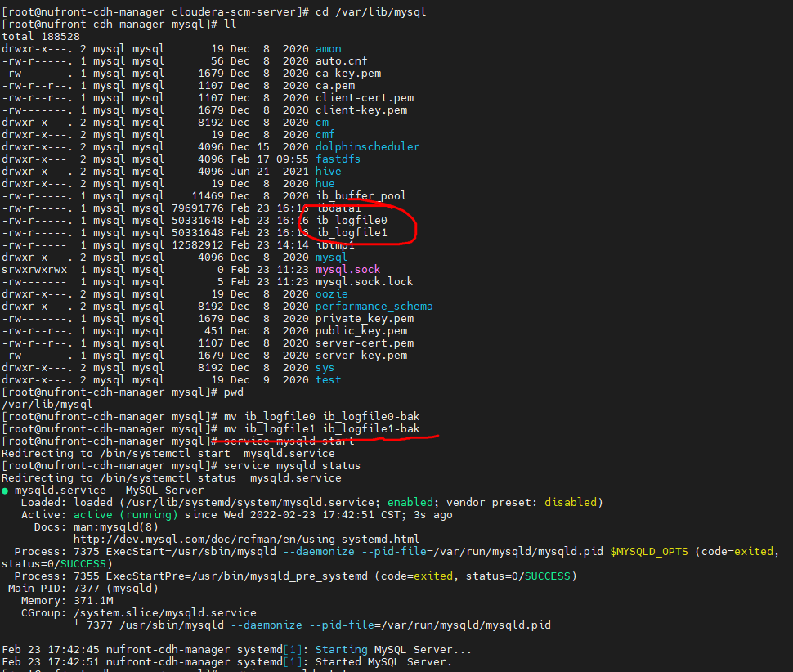Click the 'total 188528' line
The image size is (793, 672).
click(x=41, y=37)
